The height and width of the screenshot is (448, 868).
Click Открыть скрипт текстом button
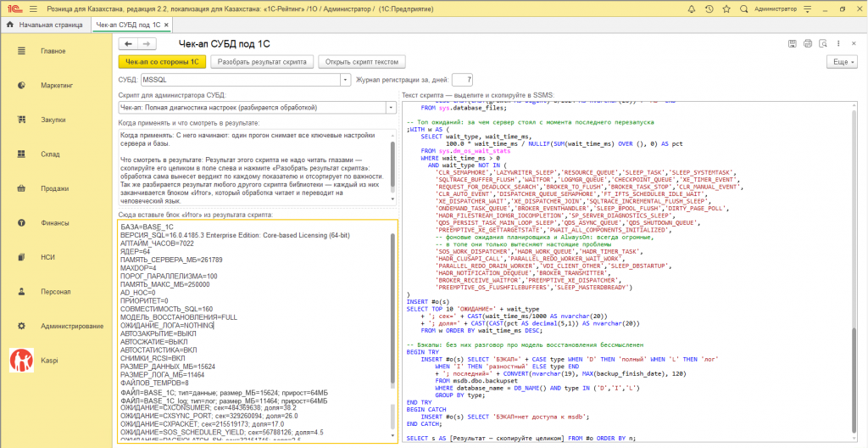(x=362, y=62)
